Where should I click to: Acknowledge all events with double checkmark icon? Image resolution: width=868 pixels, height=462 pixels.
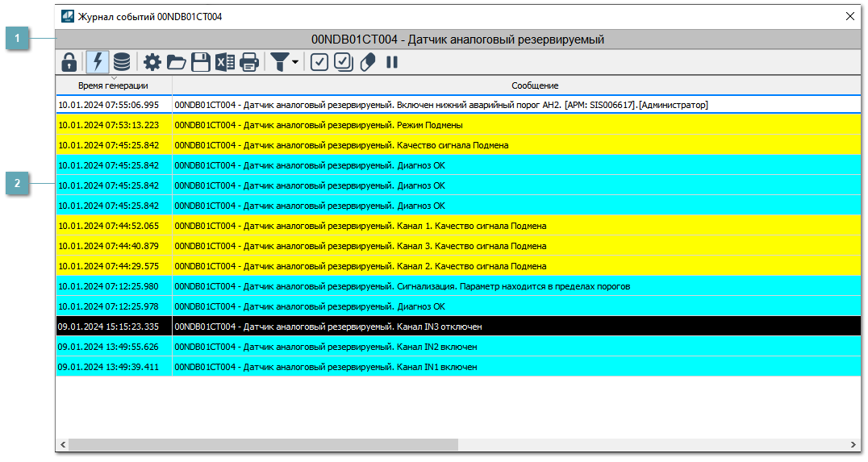[344, 62]
